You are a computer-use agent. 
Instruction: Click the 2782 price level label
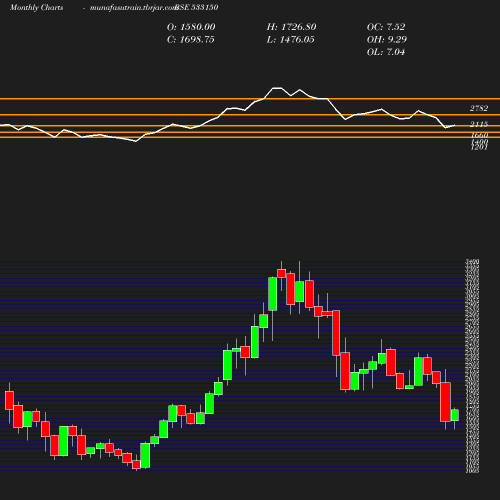pyautogui.click(x=479, y=108)
